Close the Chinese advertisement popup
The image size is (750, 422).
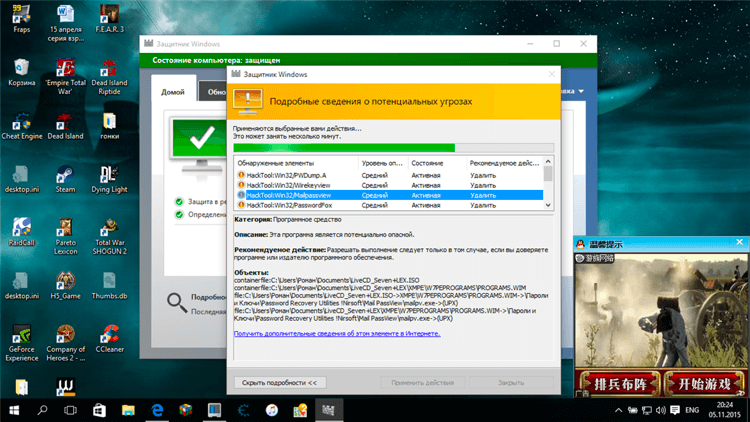click(x=739, y=242)
